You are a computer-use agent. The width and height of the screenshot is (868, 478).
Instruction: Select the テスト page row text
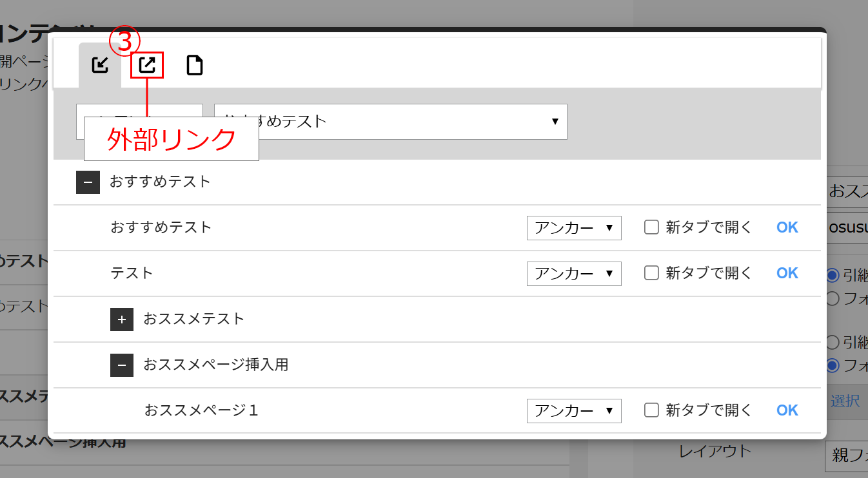click(132, 273)
